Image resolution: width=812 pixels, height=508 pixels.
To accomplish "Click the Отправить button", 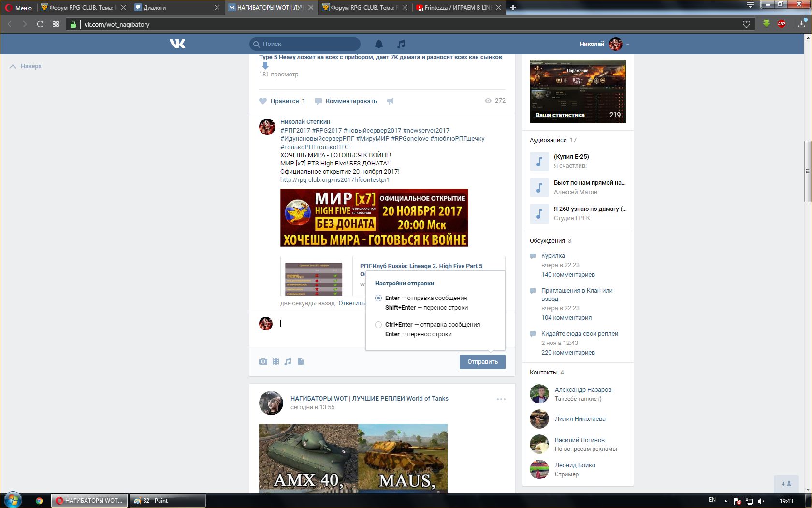I will point(482,362).
